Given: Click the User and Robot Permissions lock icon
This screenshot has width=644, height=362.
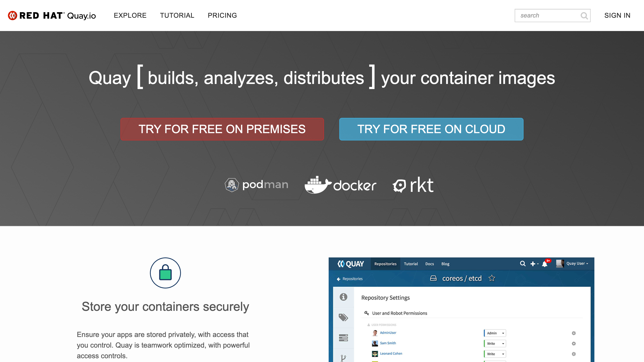Looking at the screenshot, I should pyautogui.click(x=366, y=313).
